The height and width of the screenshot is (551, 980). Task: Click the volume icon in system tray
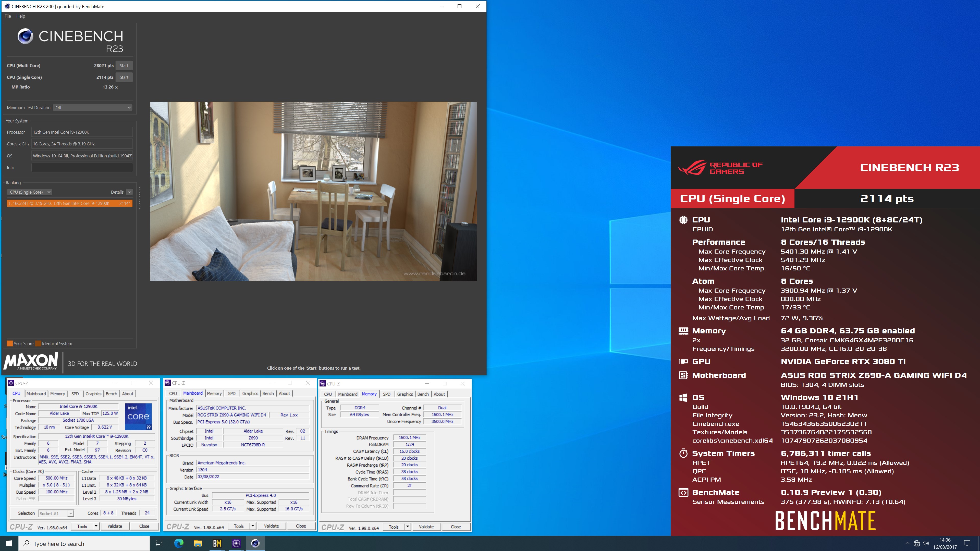[x=926, y=543]
